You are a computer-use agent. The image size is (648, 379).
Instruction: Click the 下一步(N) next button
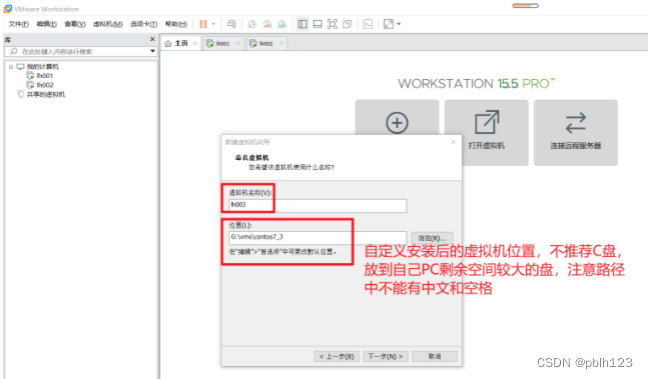(x=385, y=356)
